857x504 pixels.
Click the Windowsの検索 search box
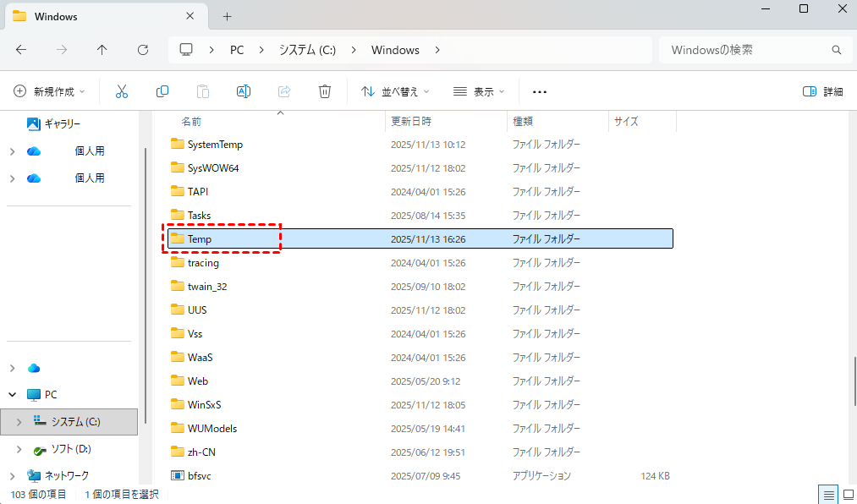(744, 50)
